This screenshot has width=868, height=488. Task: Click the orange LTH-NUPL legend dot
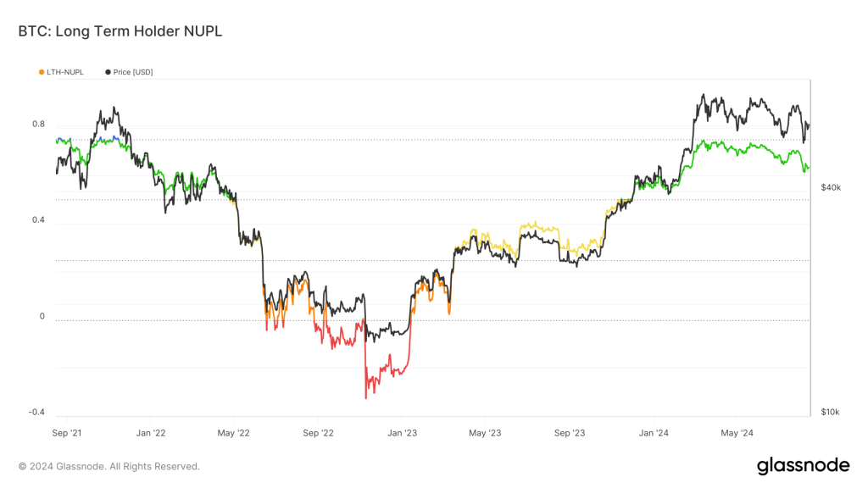[x=42, y=72]
